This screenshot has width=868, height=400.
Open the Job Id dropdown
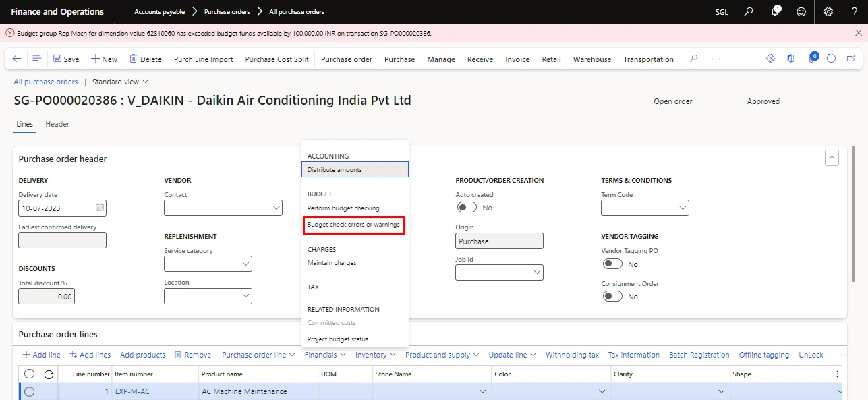537,273
